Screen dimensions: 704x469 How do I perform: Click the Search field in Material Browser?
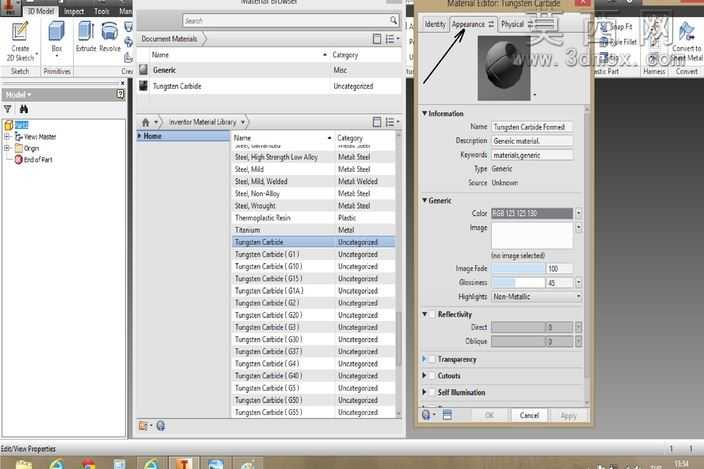pyautogui.click(x=291, y=20)
